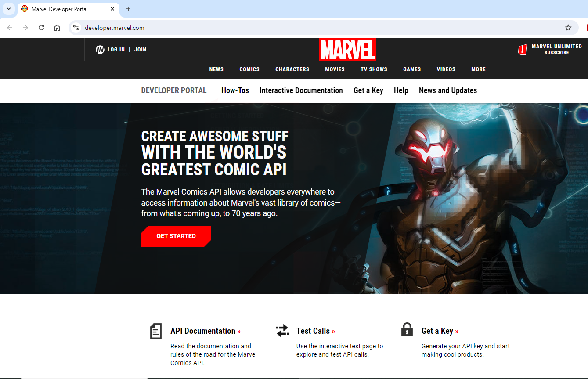Image resolution: width=588 pixels, height=379 pixels.
Task: Open How-Tos in the developer navigation
Action: click(x=235, y=90)
